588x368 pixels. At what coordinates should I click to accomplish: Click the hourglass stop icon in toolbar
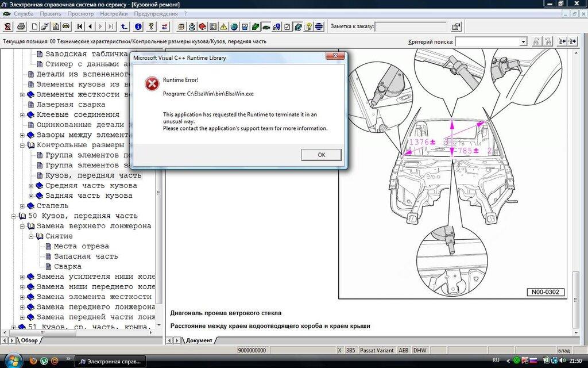click(x=7, y=26)
